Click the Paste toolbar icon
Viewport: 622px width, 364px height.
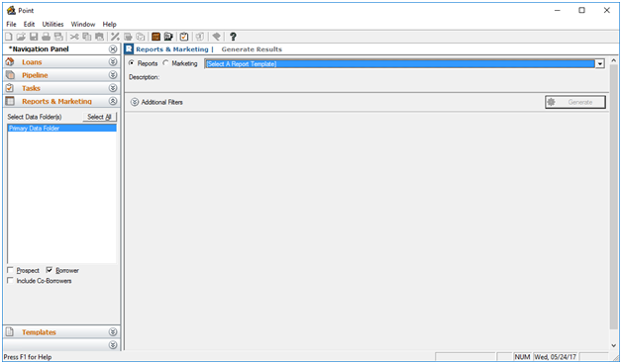coord(99,37)
